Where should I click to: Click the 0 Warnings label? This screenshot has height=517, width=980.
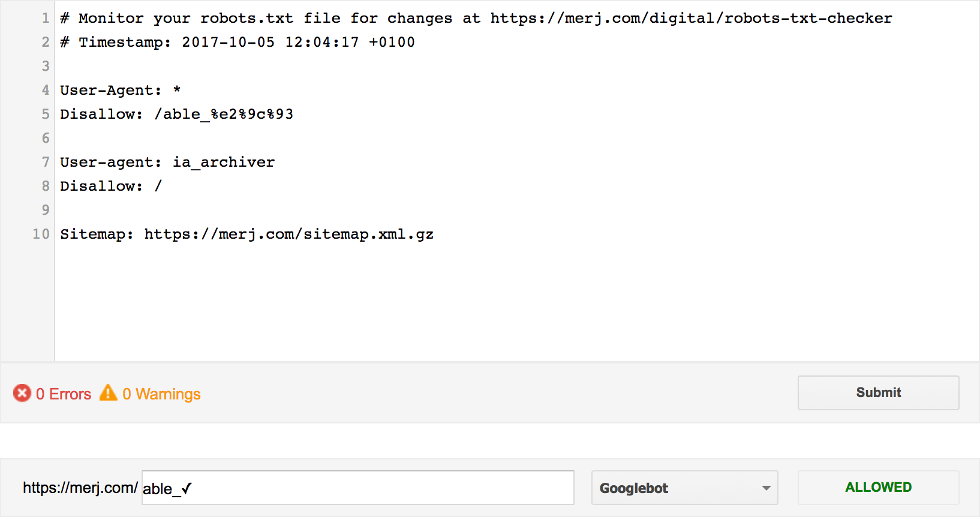pyautogui.click(x=161, y=393)
